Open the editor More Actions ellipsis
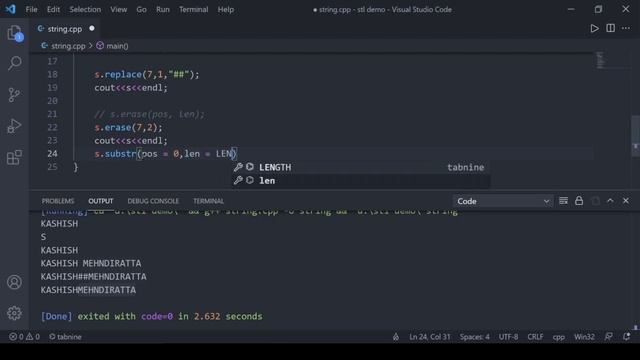The width and height of the screenshot is (640, 360). click(x=626, y=28)
